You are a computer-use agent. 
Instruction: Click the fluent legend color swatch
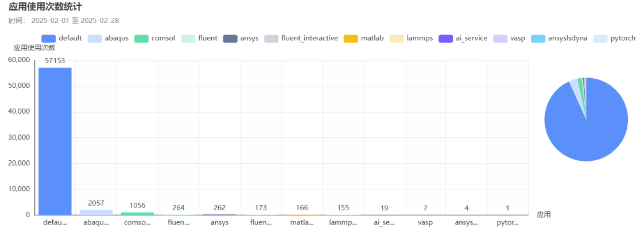pyautogui.click(x=188, y=38)
